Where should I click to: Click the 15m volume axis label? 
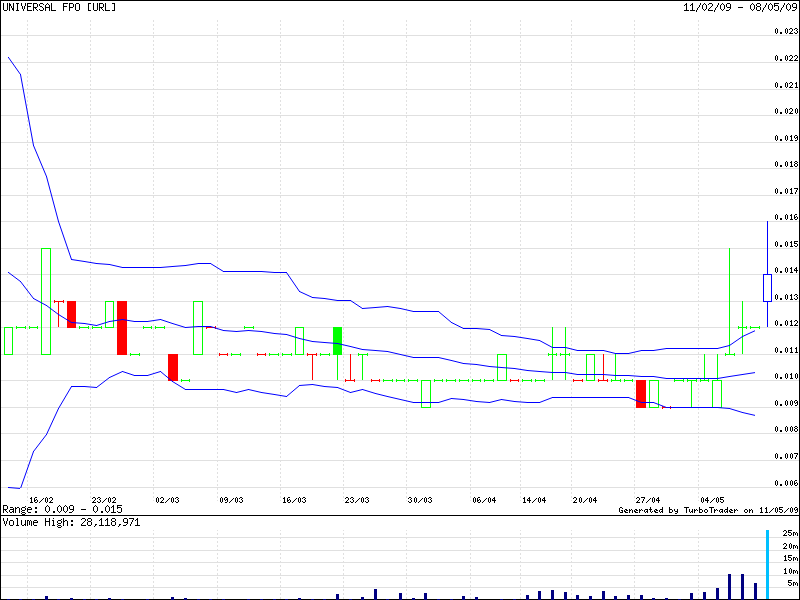click(790, 558)
